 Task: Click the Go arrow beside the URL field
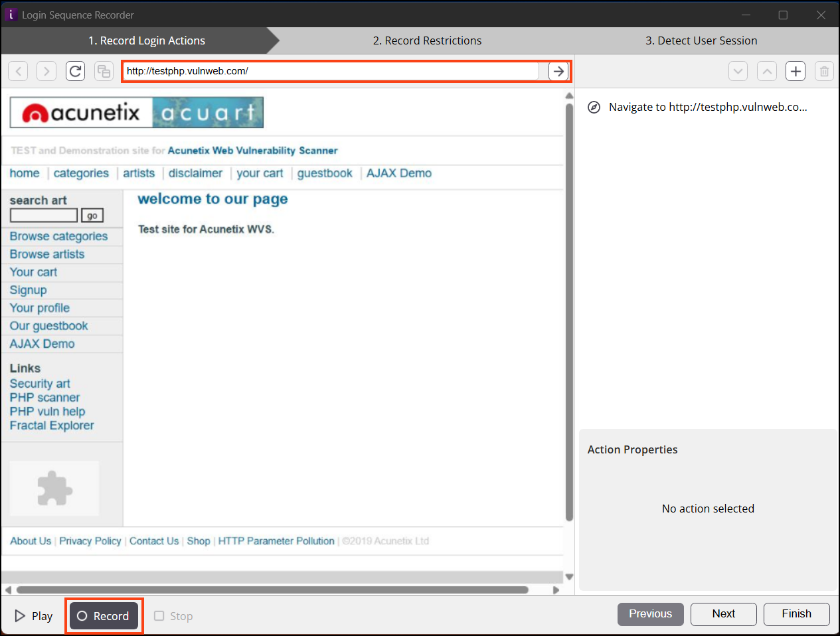pos(558,71)
